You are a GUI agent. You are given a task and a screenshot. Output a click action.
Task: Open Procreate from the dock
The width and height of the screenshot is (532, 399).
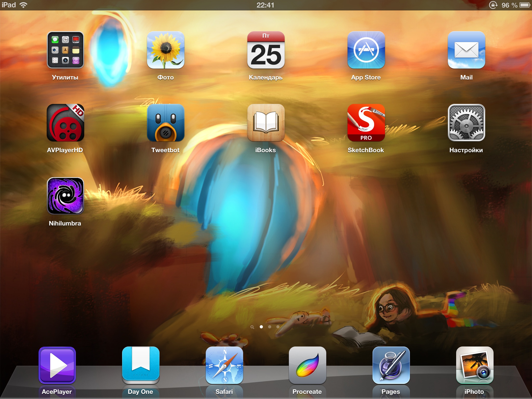tap(308, 365)
